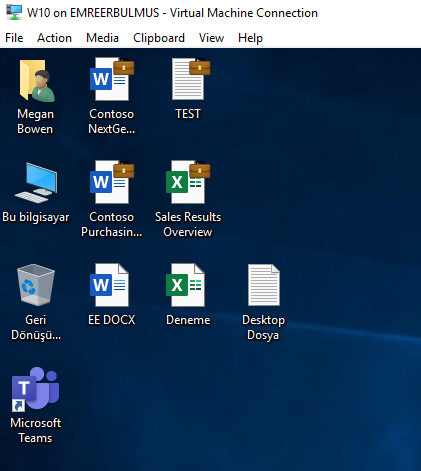The height and width of the screenshot is (471, 421).
Task: Open the Media menu
Action: (102, 38)
